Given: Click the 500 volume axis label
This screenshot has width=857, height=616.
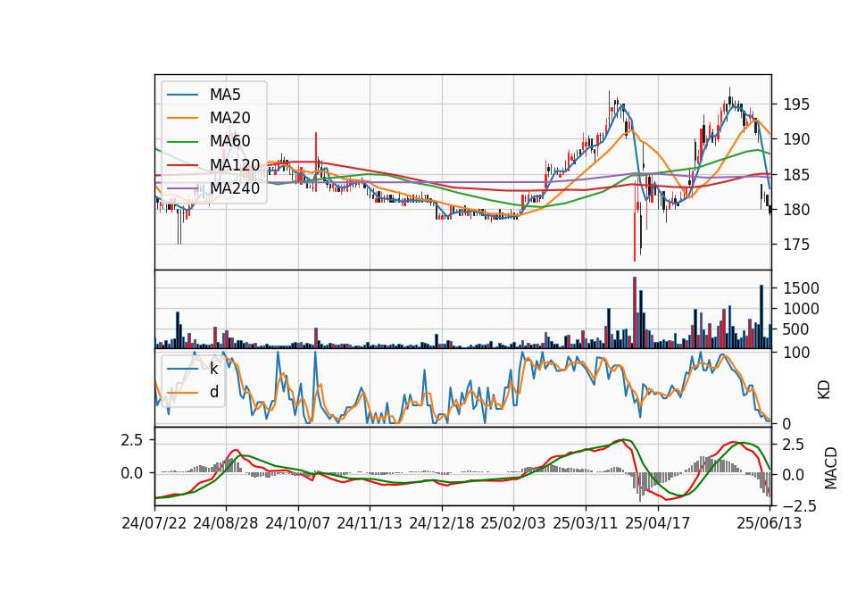Looking at the screenshot, I should [796, 329].
